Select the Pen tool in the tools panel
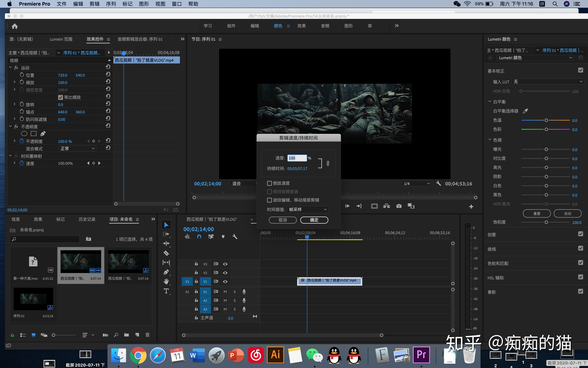 tap(166, 272)
